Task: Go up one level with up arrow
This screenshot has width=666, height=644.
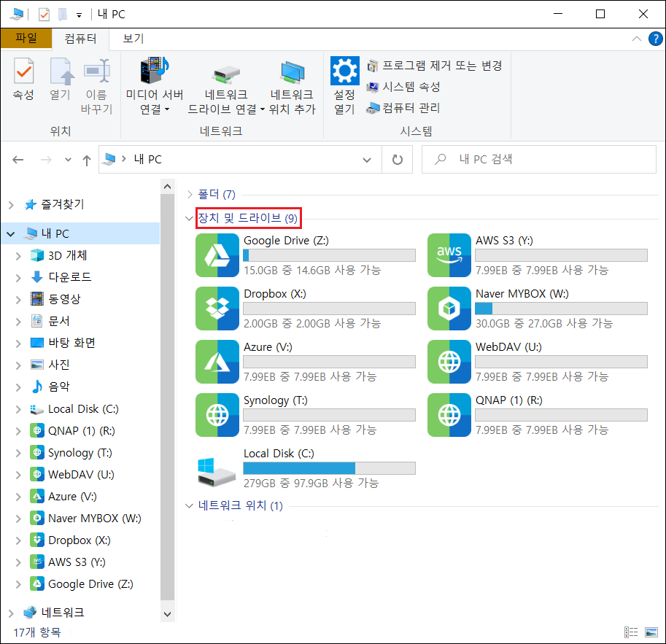Action: (x=87, y=160)
